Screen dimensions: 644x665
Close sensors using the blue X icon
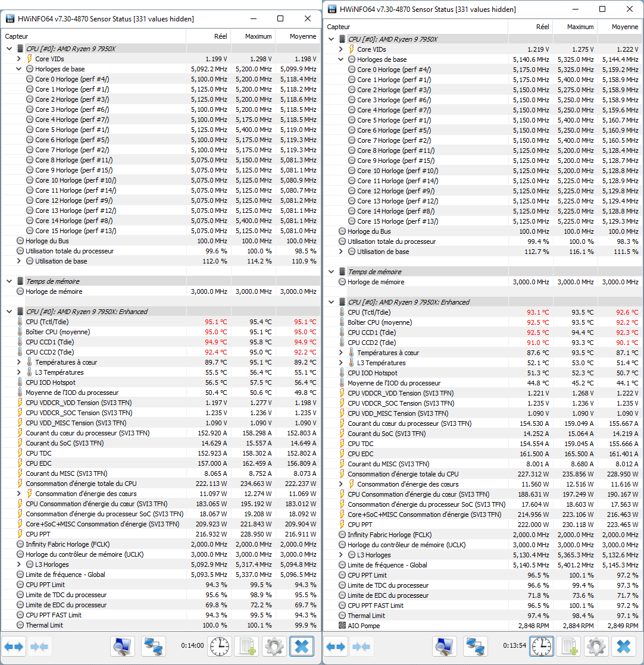[301, 647]
